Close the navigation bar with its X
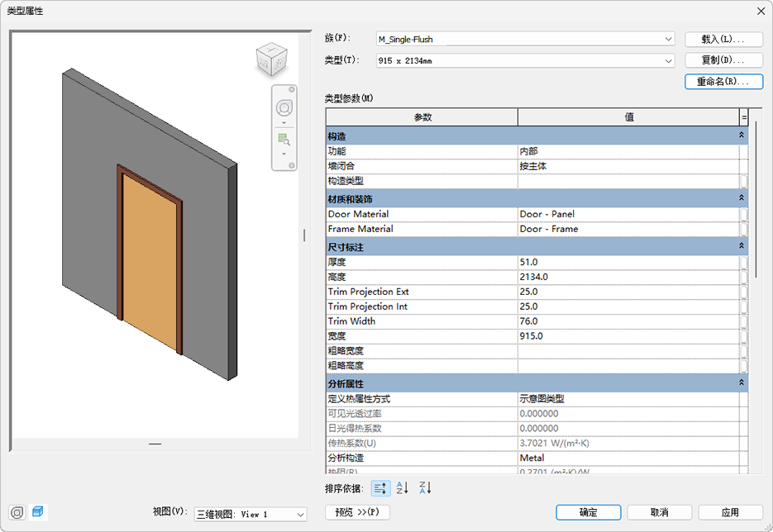The width and height of the screenshot is (773, 532). (x=292, y=89)
